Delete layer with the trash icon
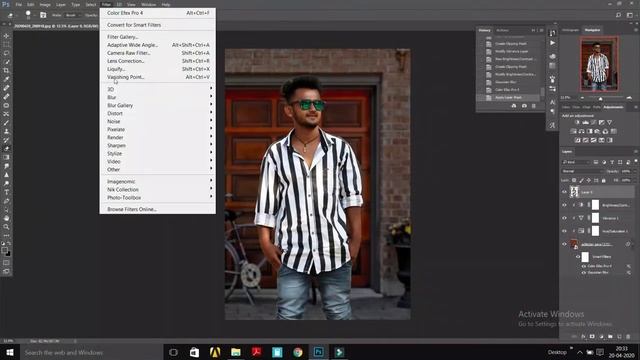 pos(628,336)
